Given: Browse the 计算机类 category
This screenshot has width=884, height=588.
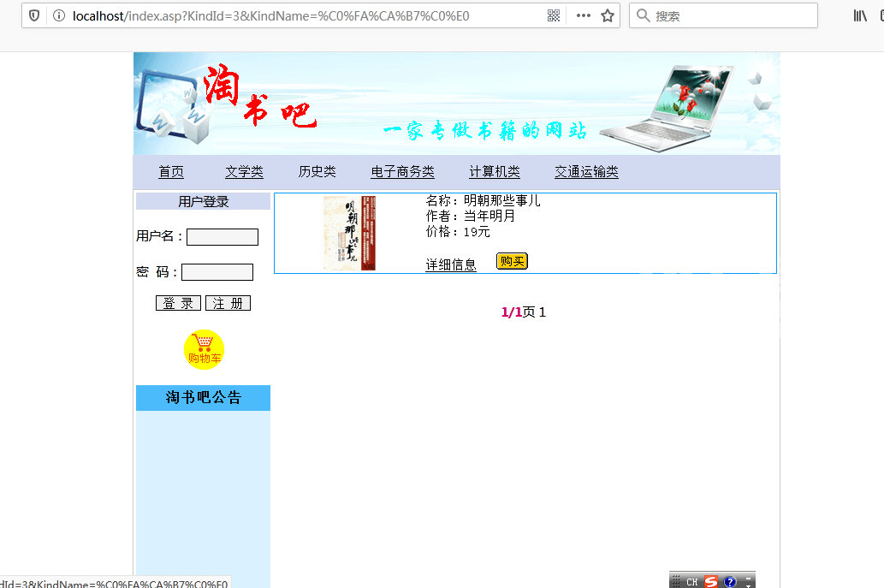Looking at the screenshot, I should [x=495, y=172].
